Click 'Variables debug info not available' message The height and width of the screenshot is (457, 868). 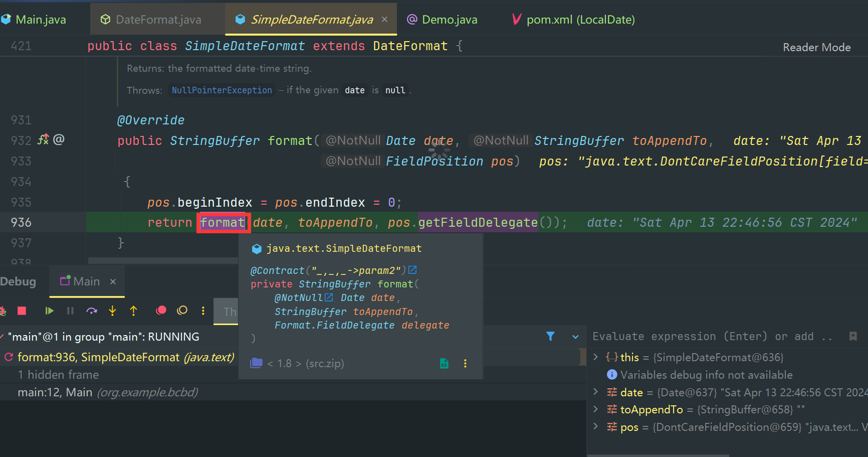[x=706, y=375]
